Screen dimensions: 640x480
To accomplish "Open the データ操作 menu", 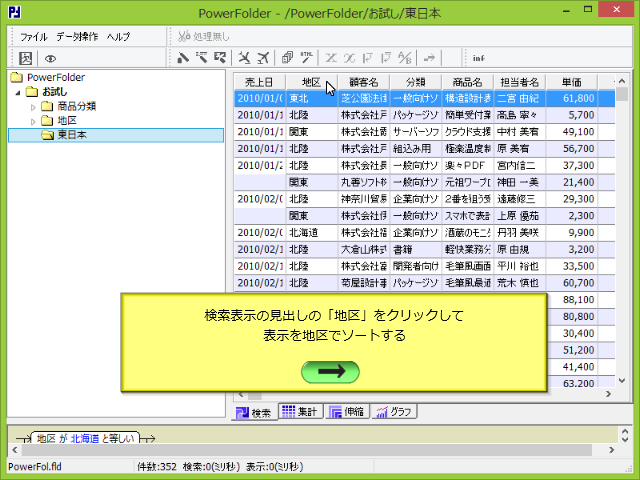I will tap(77, 37).
